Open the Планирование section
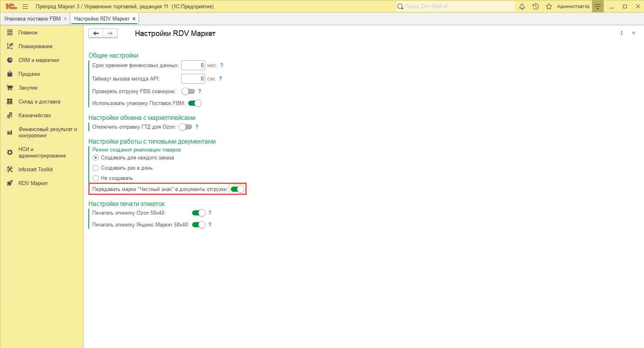The width and height of the screenshot is (644, 348). [36, 46]
